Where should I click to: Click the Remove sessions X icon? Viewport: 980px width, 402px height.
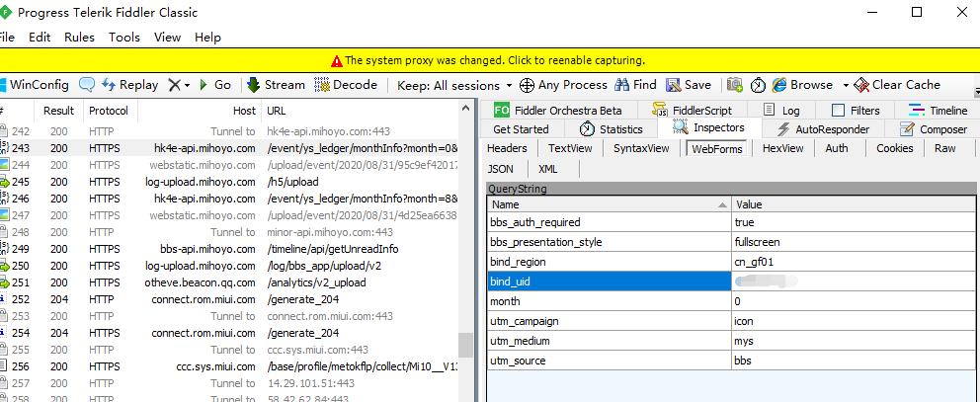[x=175, y=85]
